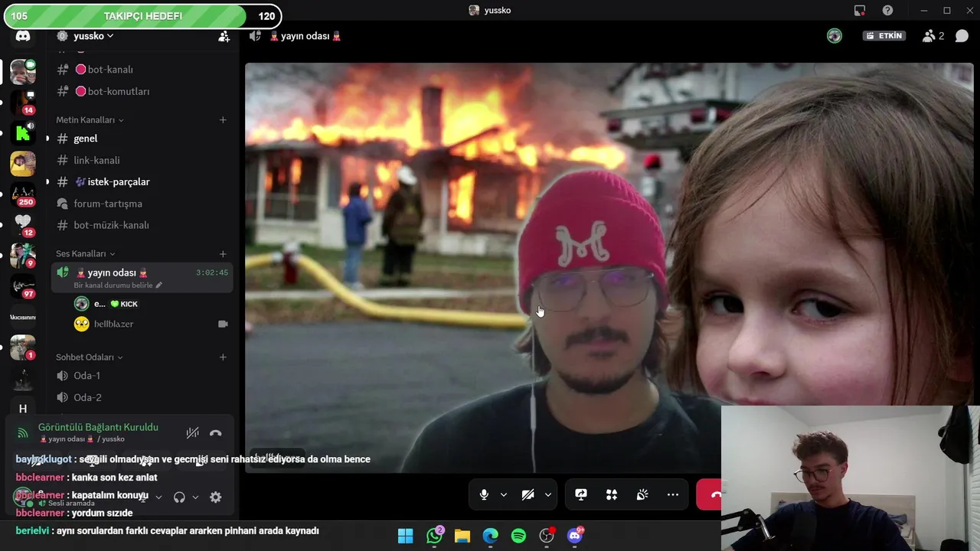Open voice channel chat bubble icon
The image size is (980, 551).
click(x=962, y=36)
